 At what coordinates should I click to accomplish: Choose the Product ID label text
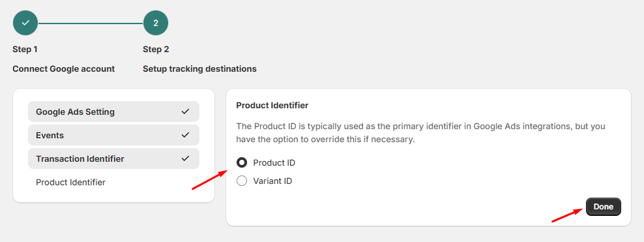coord(274,162)
